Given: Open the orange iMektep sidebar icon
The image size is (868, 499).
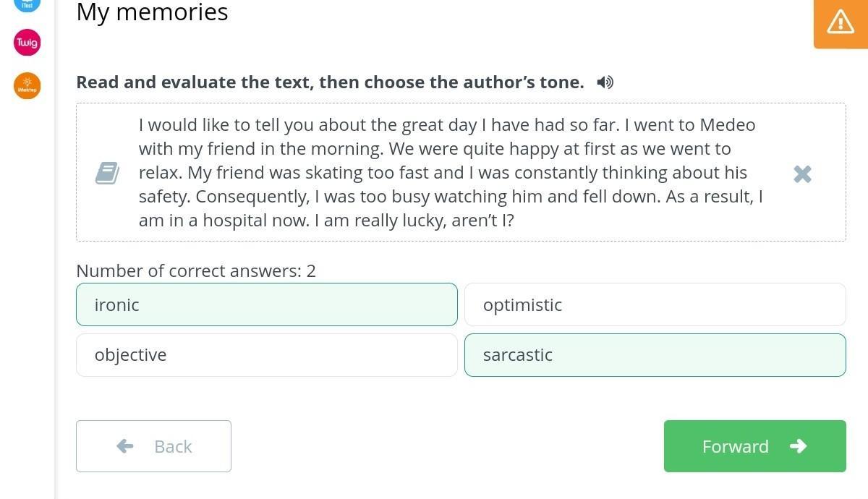Looking at the screenshot, I should click(27, 86).
